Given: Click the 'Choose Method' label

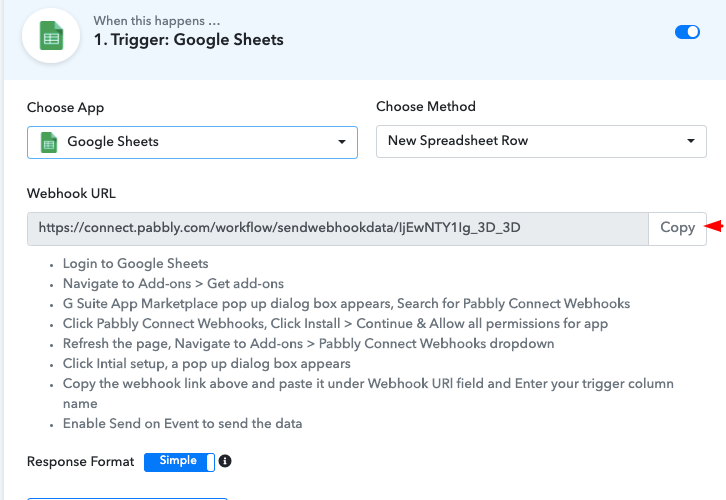Looking at the screenshot, I should 426,106.
